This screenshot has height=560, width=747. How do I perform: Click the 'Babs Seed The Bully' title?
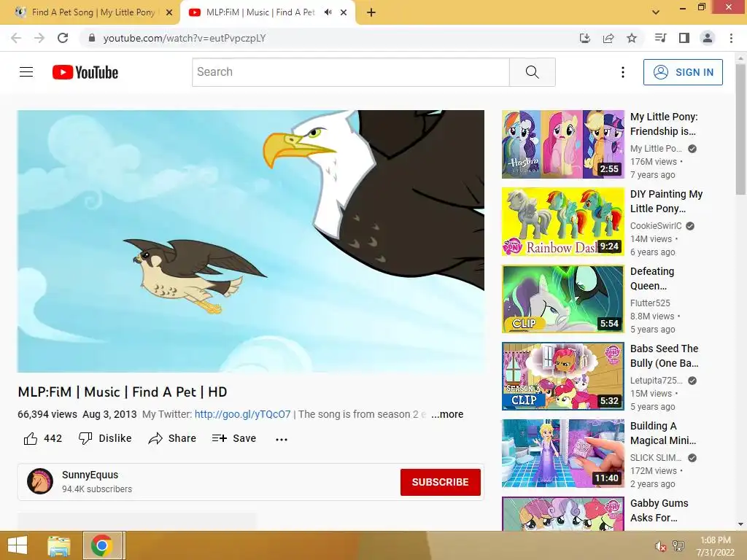[664, 356]
